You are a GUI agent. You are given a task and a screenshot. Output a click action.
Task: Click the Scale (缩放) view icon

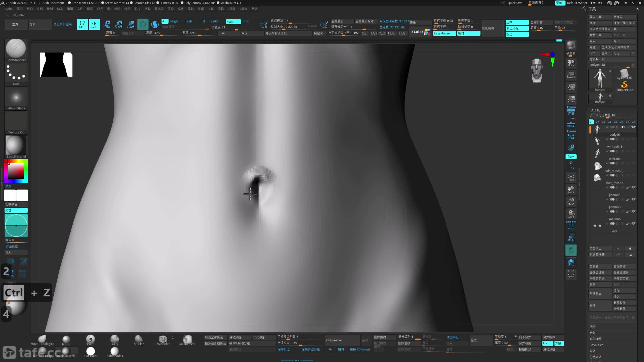pyautogui.click(x=571, y=202)
